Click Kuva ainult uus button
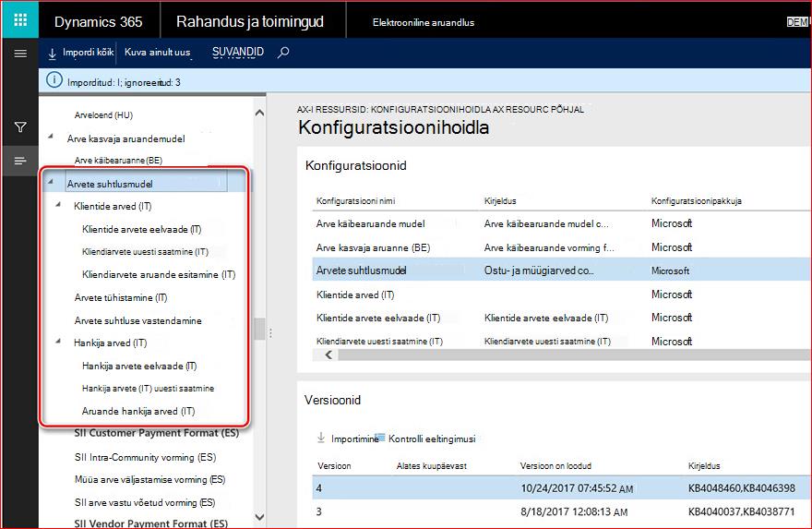Screen dimensions: 812x529 [158, 53]
